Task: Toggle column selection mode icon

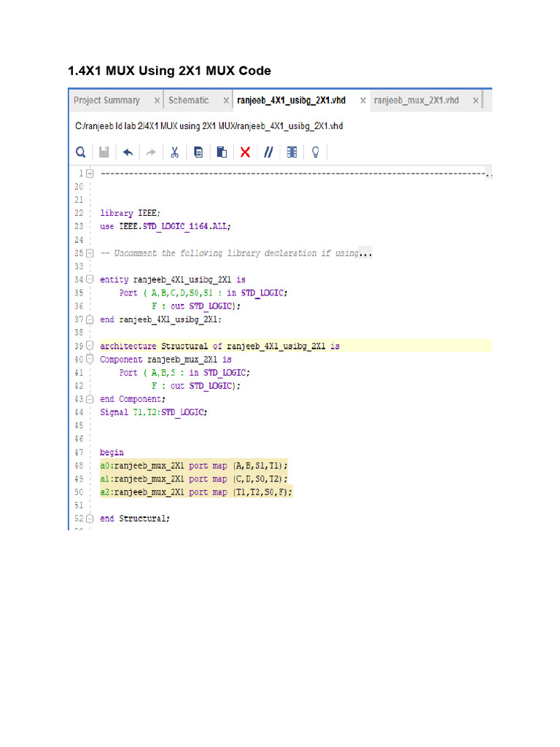Action: (x=292, y=152)
